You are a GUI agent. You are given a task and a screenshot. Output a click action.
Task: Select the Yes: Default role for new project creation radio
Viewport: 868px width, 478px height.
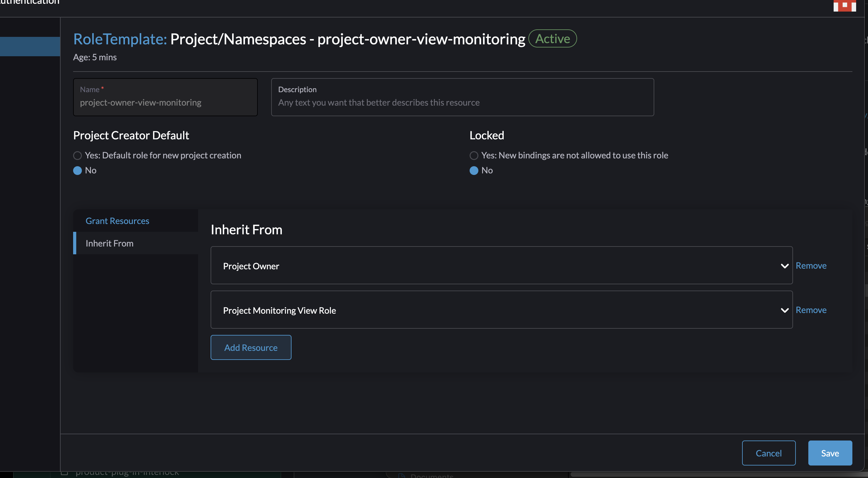tap(77, 155)
